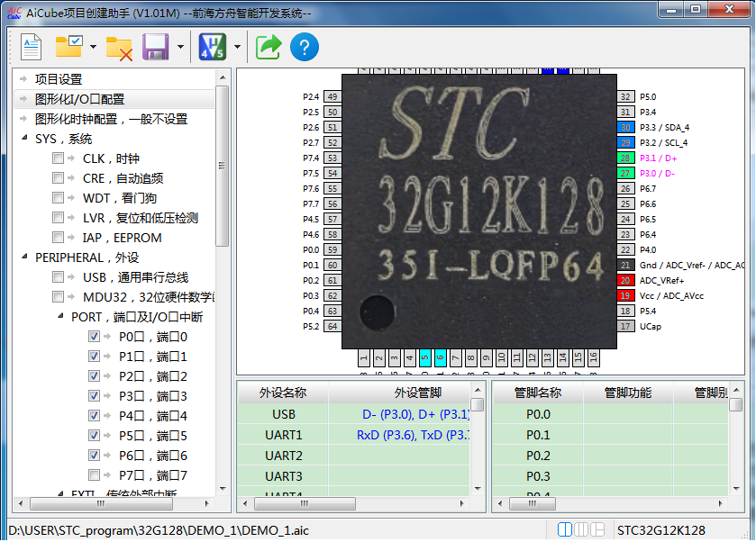Click the 外设管脚 column header
756x542 pixels.
point(399,393)
